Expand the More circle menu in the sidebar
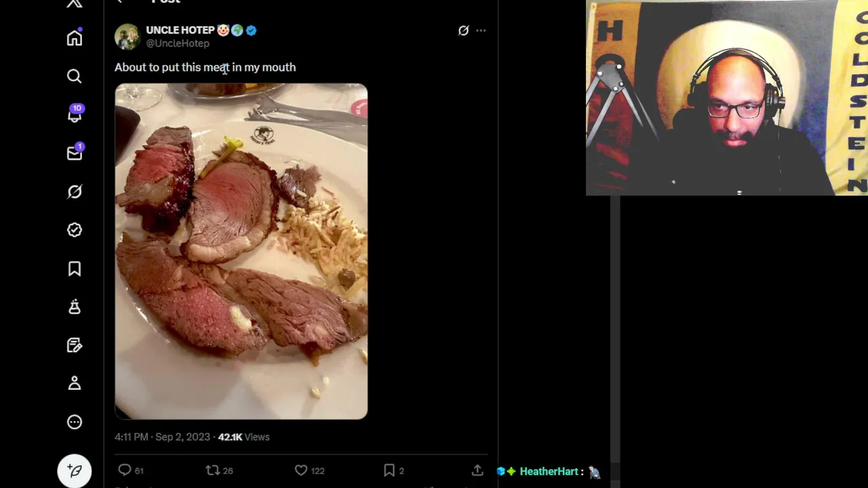The width and height of the screenshot is (868, 488). (75, 422)
